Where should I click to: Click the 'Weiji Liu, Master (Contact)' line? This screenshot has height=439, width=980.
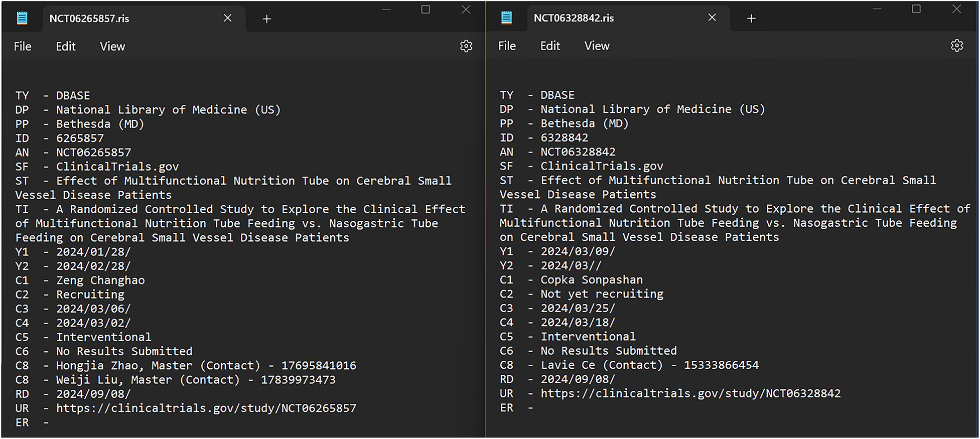[x=176, y=380]
